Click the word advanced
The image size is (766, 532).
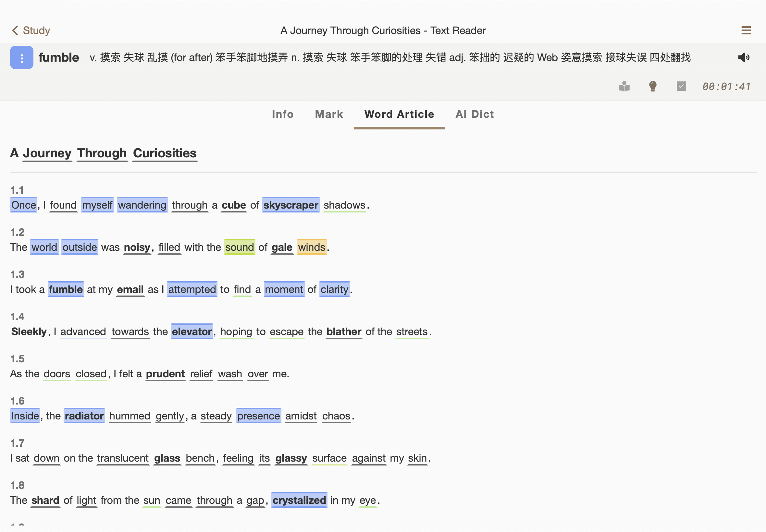83,332
